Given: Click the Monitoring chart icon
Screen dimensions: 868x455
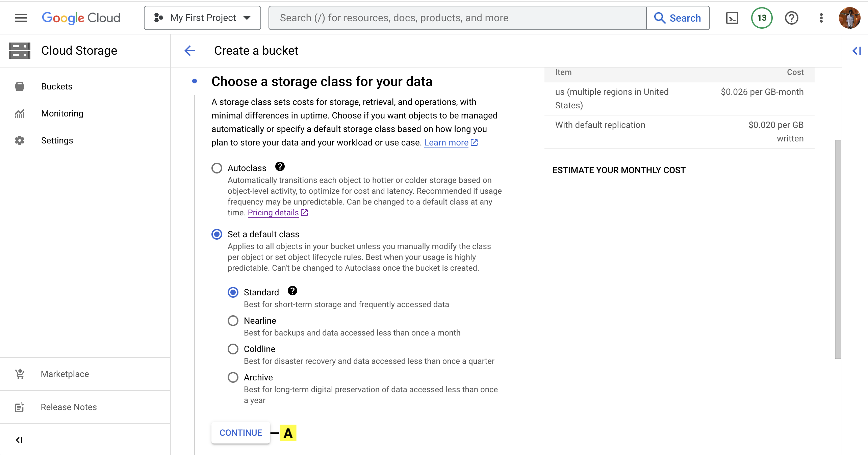Looking at the screenshot, I should [x=20, y=113].
